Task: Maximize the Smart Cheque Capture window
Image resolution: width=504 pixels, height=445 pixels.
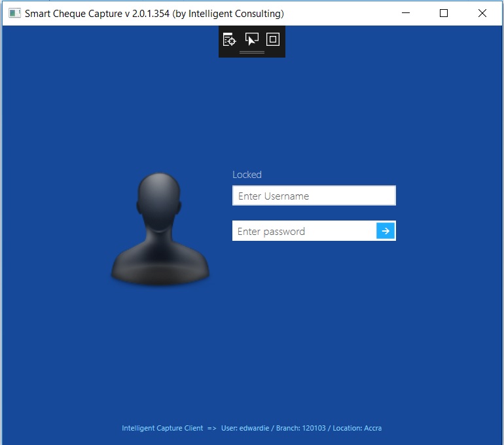Action: click(444, 13)
